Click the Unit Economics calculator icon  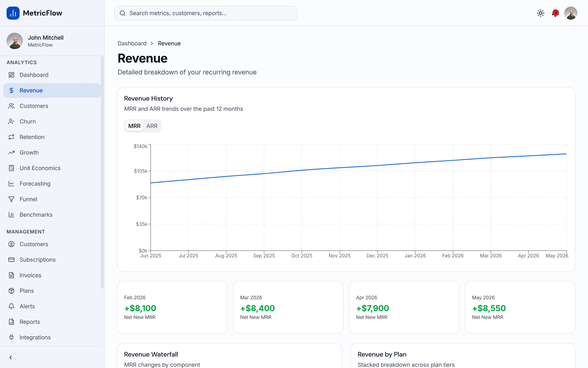click(x=11, y=168)
